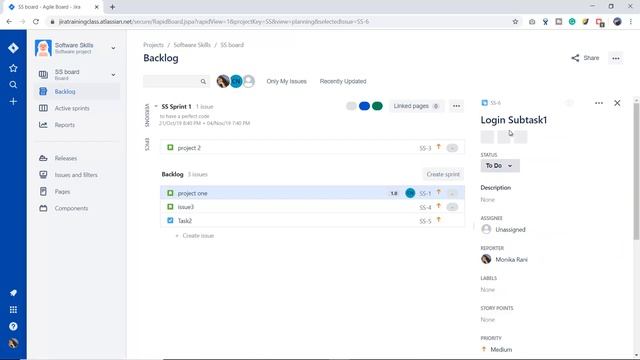640x360 pixels.
Task: Click the plus create icon in the sidebar
Action: (x=13, y=101)
